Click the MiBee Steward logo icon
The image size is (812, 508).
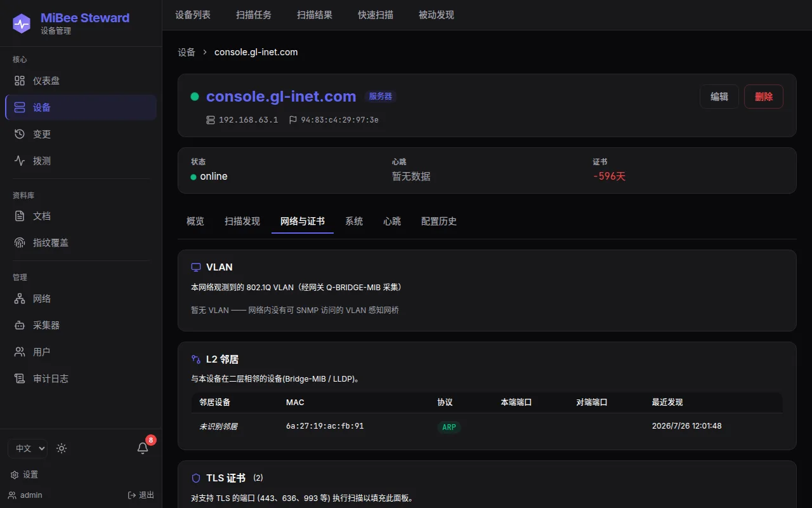pyautogui.click(x=22, y=23)
